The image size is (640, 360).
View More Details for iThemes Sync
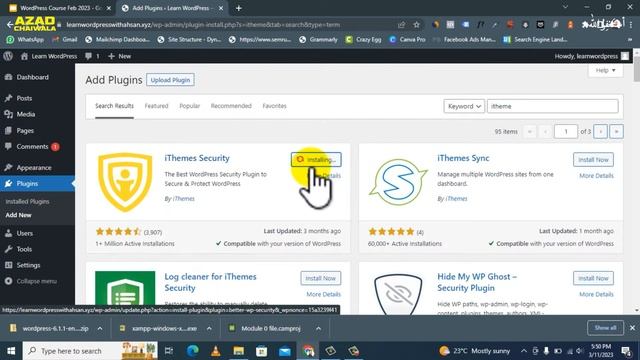[596, 176]
